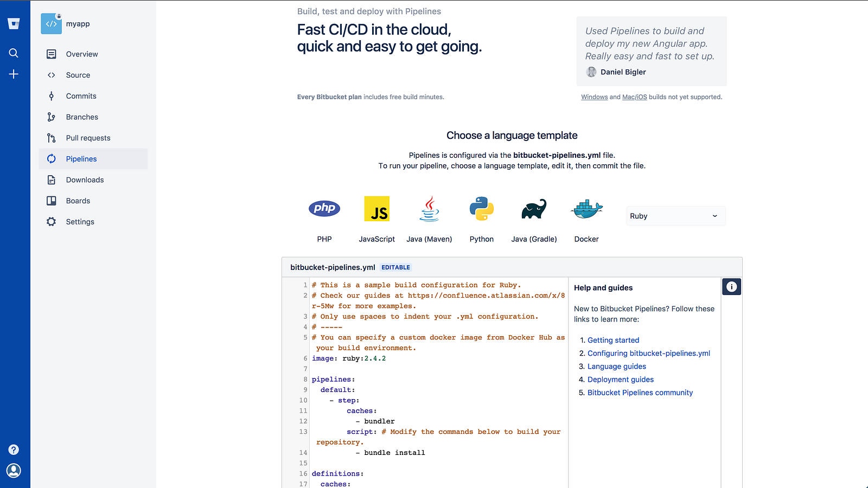Click the Branches sidebar icon
This screenshot has width=868, height=488.
(x=52, y=117)
